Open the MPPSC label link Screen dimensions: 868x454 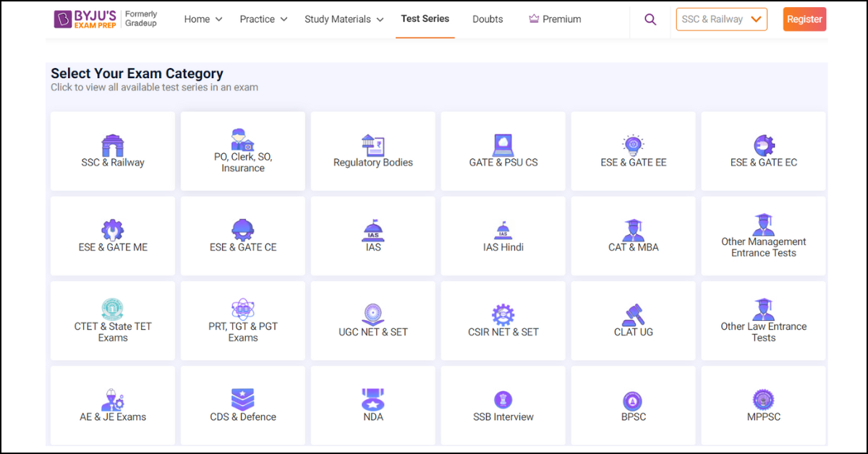(764, 416)
